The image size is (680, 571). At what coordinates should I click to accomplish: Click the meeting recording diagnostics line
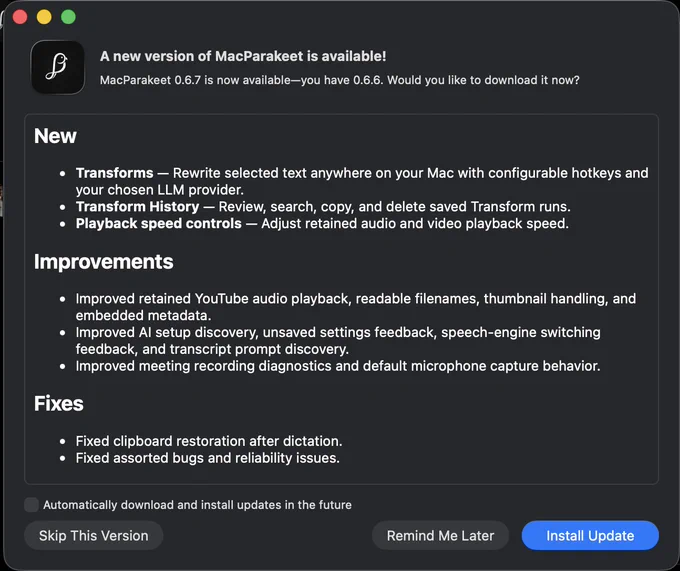[338, 366]
